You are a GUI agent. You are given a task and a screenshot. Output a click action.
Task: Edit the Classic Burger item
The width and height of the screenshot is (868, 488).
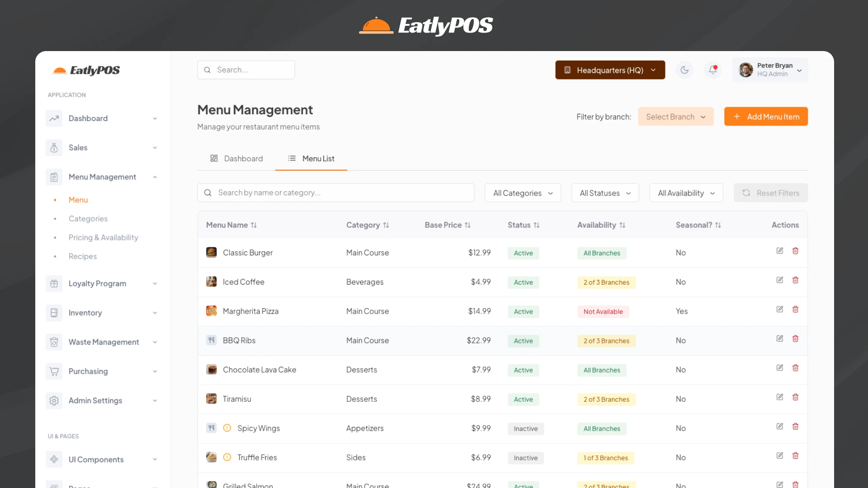click(x=780, y=251)
